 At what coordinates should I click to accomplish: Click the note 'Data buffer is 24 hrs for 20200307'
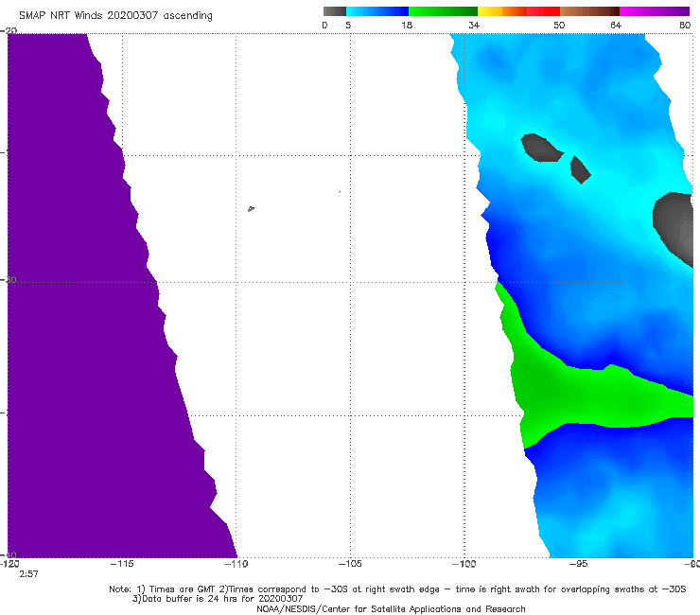(218, 599)
